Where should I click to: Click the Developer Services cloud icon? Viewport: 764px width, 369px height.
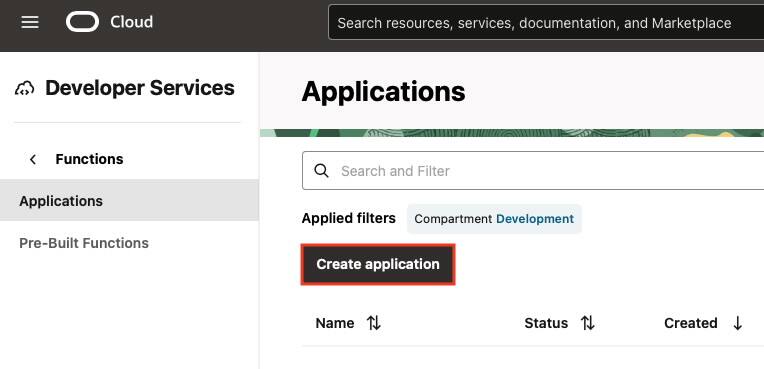(24, 89)
